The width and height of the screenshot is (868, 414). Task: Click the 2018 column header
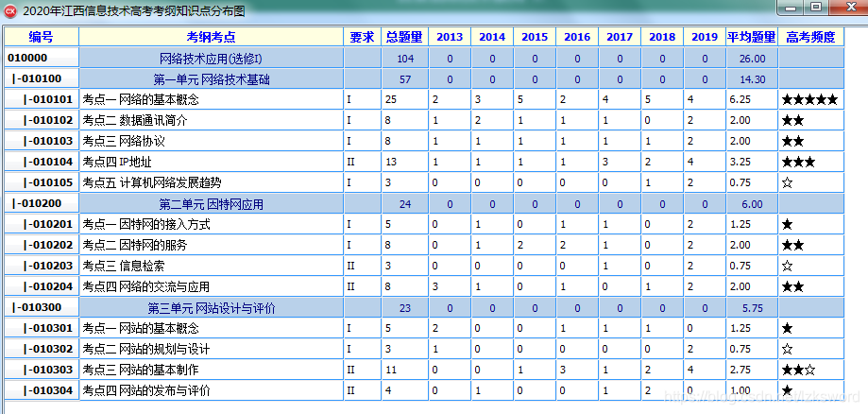click(x=662, y=37)
